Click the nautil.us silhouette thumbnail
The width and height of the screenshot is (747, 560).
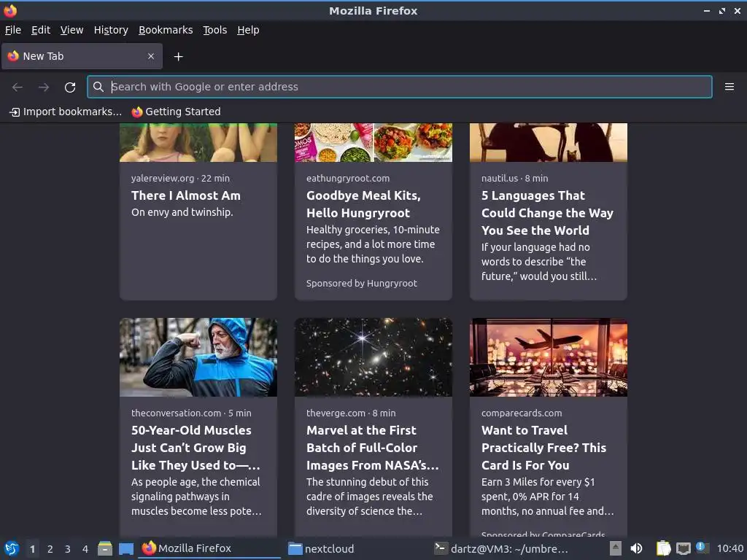tap(549, 142)
